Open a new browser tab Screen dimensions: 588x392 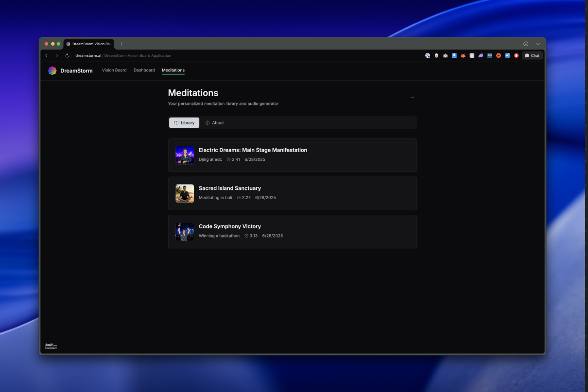pos(121,44)
